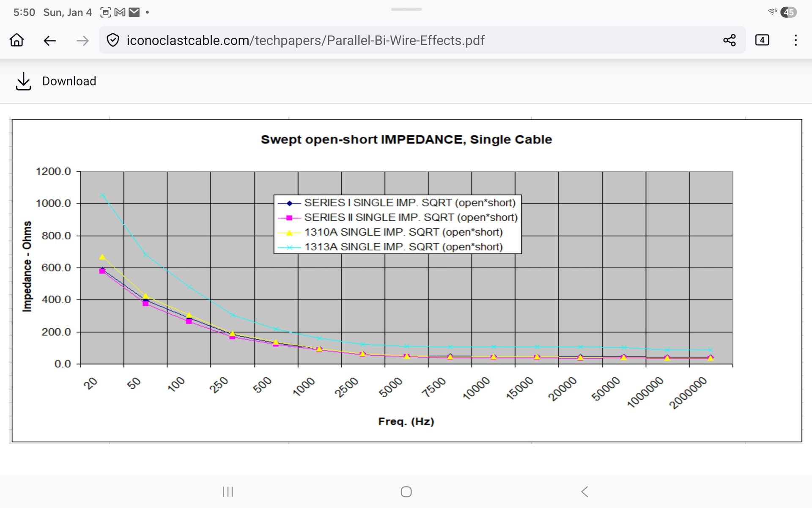This screenshot has height=508, width=812.
Task: Tap the forward arrow icon
Action: (x=82, y=41)
